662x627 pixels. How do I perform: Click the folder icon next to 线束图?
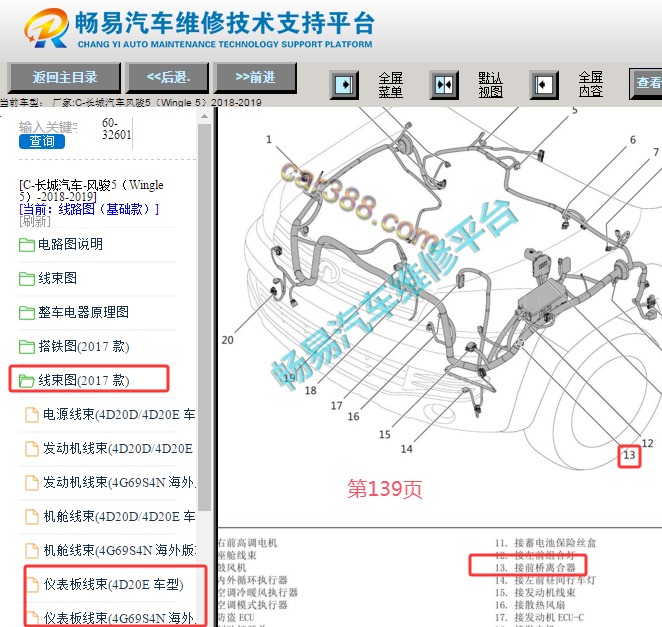[27, 279]
